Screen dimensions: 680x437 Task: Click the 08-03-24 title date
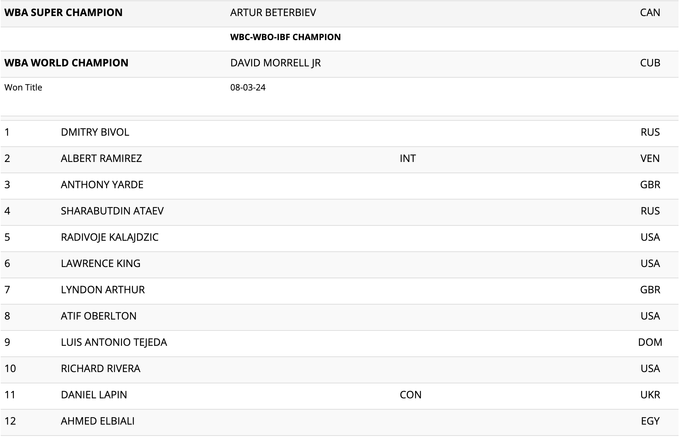[247, 87]
